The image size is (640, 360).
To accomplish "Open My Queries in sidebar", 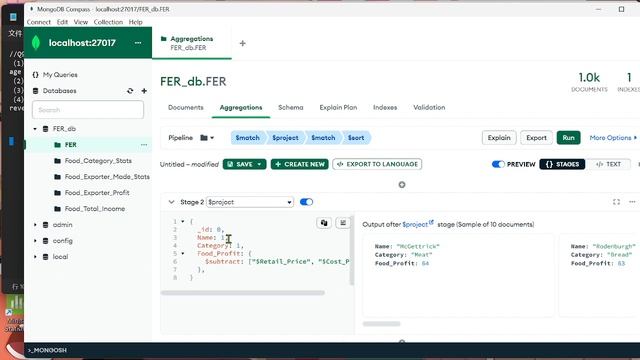I will pos(60,75).
